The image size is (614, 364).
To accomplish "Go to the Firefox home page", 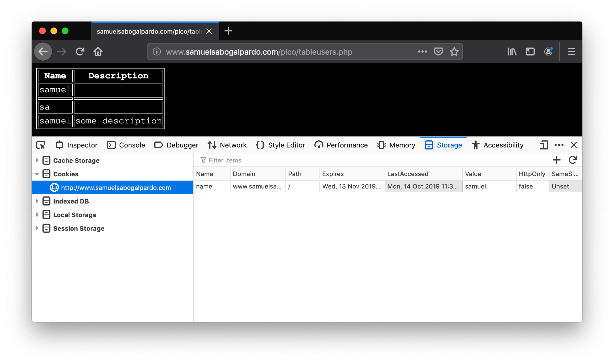I will click(x=98, y=52).
